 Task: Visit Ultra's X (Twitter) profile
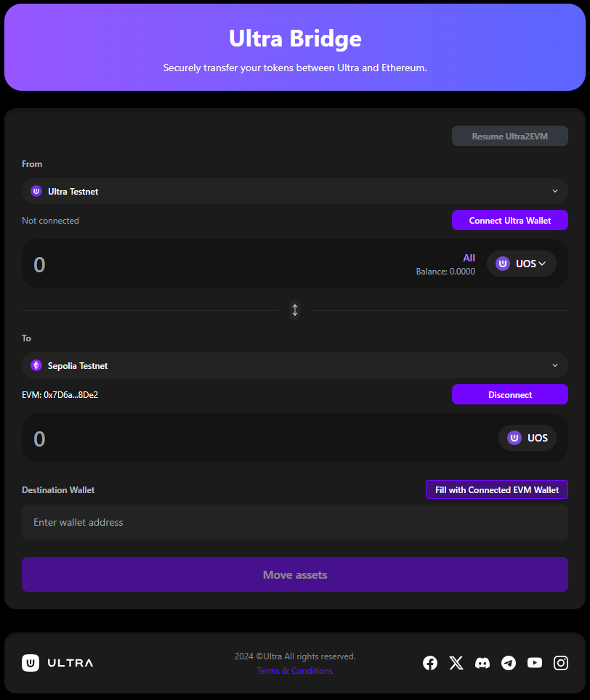[456, 663]
